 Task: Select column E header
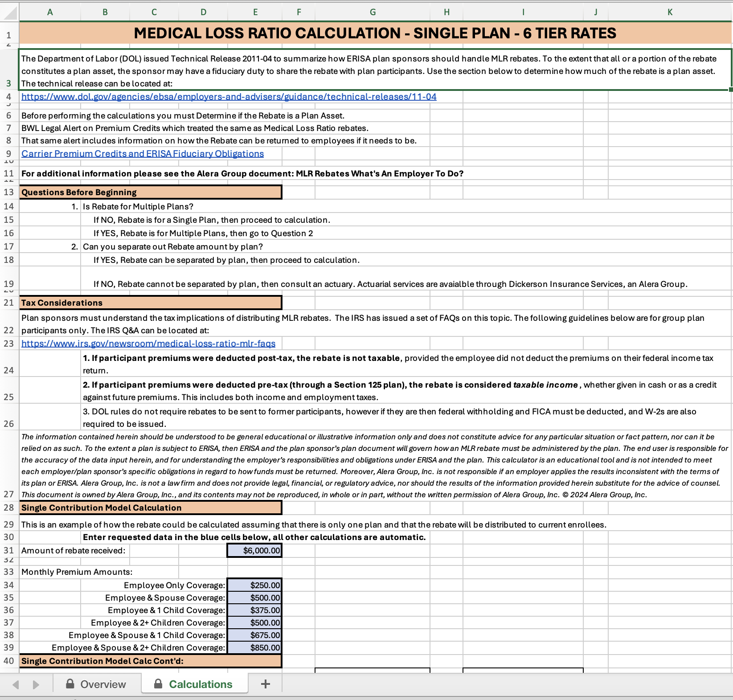[x=255, y=12]
